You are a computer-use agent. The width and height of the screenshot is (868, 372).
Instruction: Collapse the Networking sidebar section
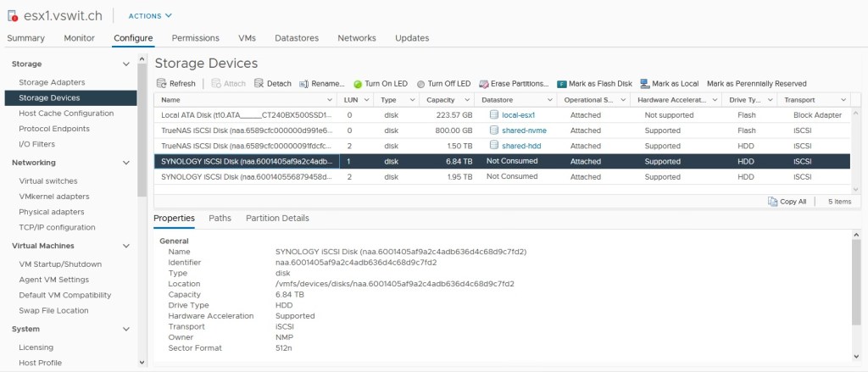click(x=126, y=163)
